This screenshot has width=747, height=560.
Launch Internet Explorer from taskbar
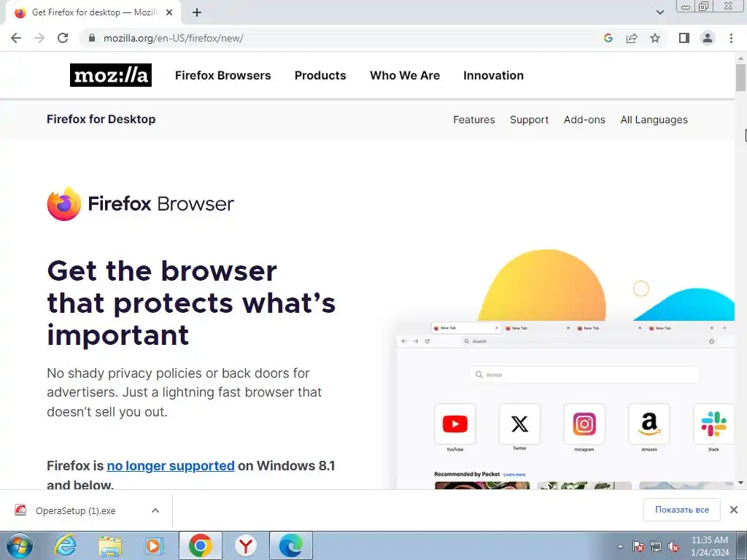click(65, 546)
